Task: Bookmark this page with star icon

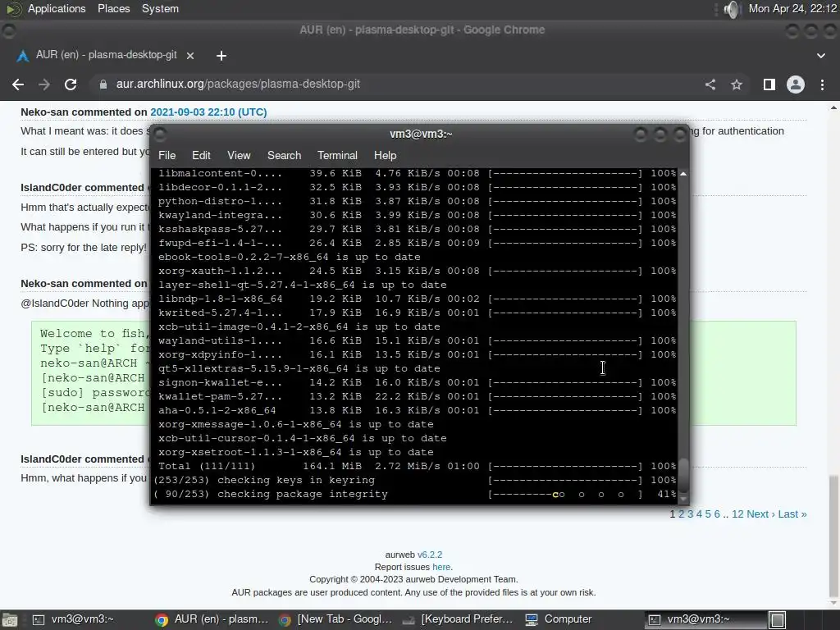Action: click(737, 84)
